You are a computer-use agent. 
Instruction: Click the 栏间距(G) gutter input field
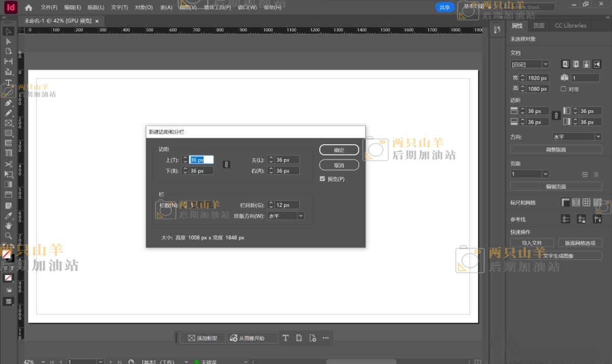coord(287,205)
